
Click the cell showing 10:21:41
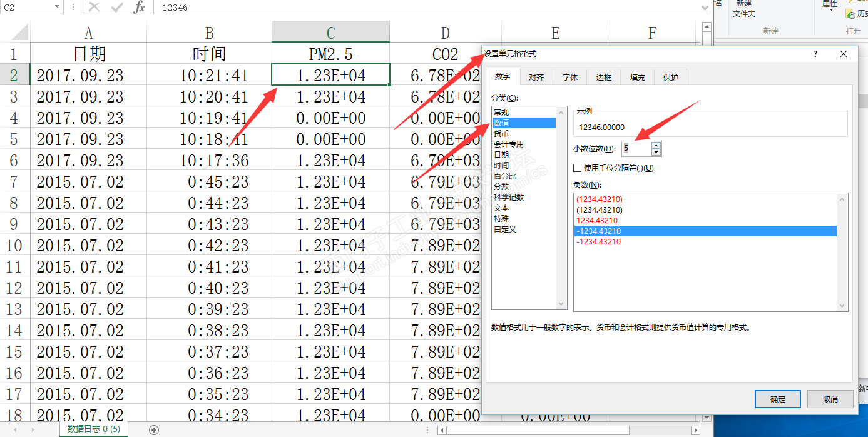coord(209,76)
